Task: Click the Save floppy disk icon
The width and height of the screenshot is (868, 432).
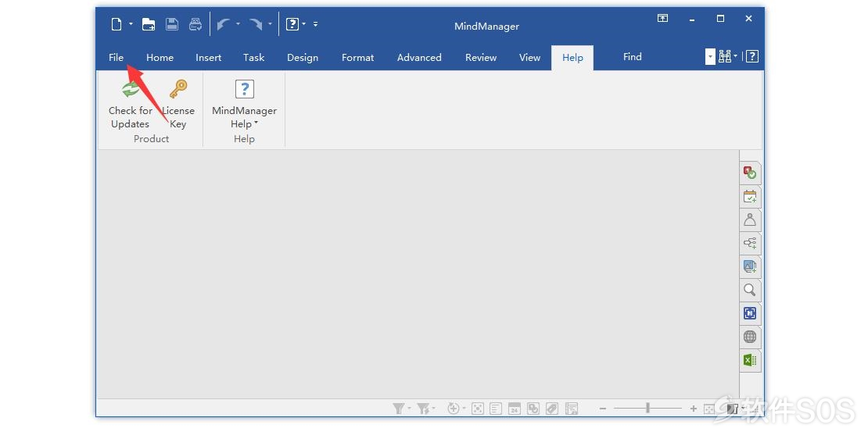Action: click(172, 24)
